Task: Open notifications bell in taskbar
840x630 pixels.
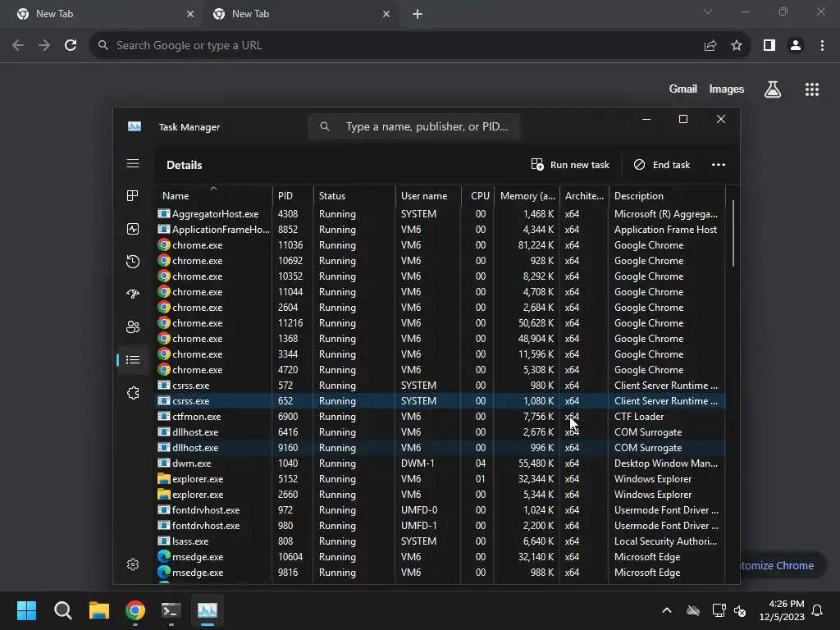Action: pos(818,610)
